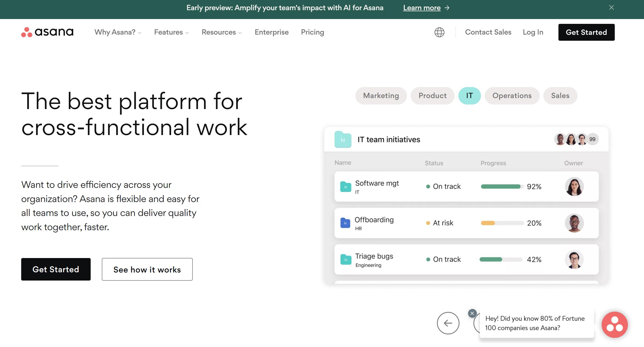
Task: Click the Learn more link in banner
Action: pos(422,8)
